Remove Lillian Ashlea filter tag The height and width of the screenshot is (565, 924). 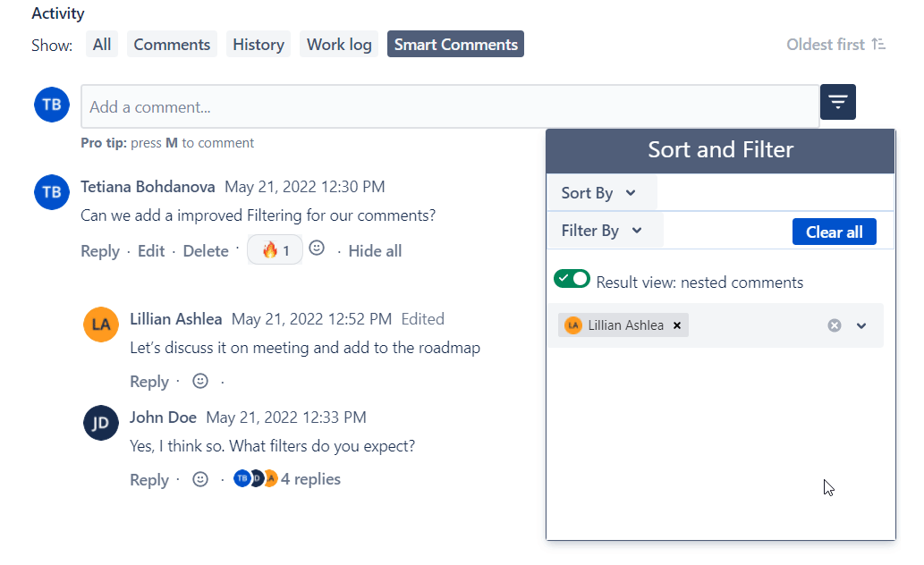point(677,325)
